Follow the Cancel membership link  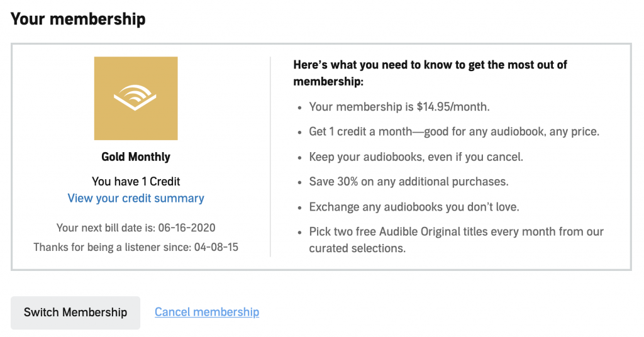(x=207, y=312)
